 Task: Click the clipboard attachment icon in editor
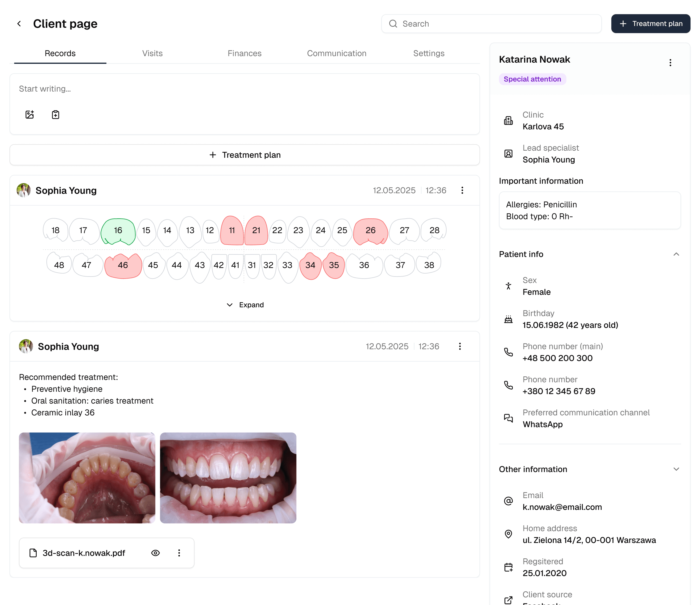[55, 114]
